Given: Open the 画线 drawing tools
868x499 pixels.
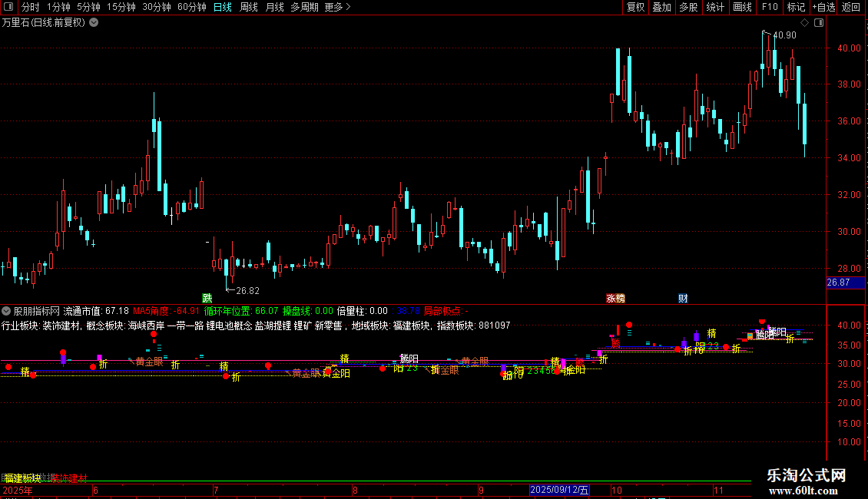Looking at the screenshot, I should pyautogui.click(x=742, y=7).
